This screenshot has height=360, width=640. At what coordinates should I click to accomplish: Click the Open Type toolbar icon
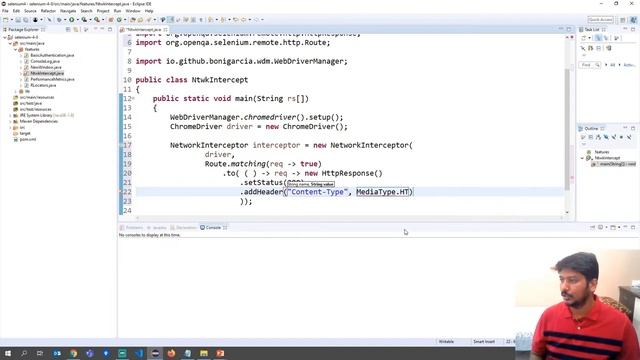133,20
